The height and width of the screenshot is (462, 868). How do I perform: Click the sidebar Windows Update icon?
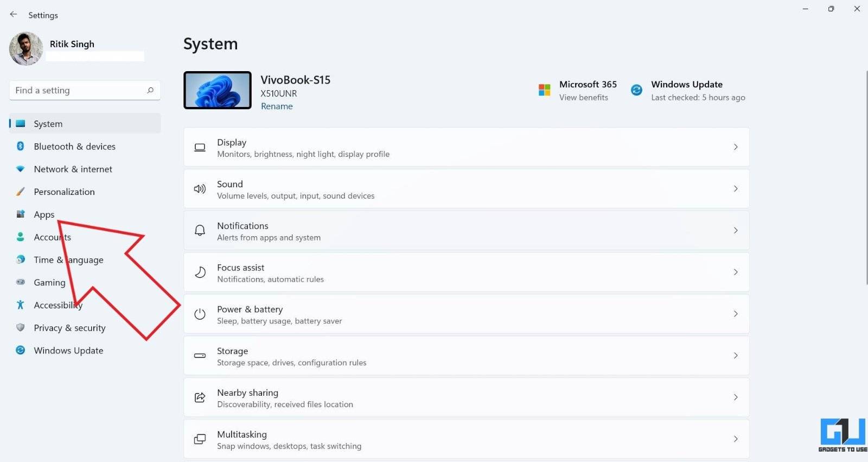tap(21, 350)
